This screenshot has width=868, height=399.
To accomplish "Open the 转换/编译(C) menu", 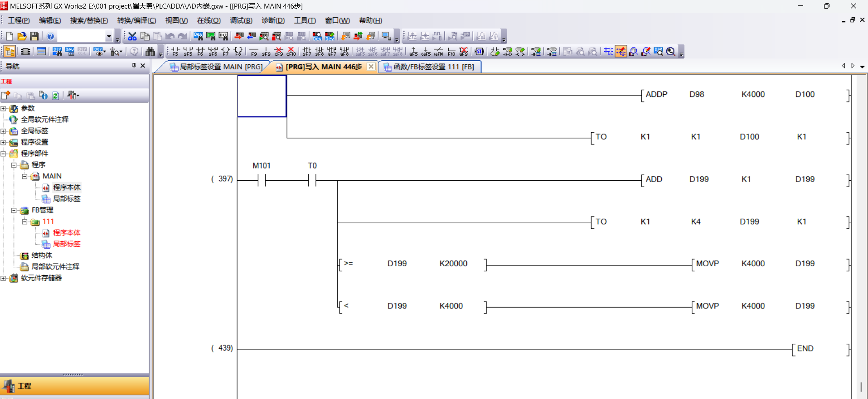I will click(x=136, y=20).
